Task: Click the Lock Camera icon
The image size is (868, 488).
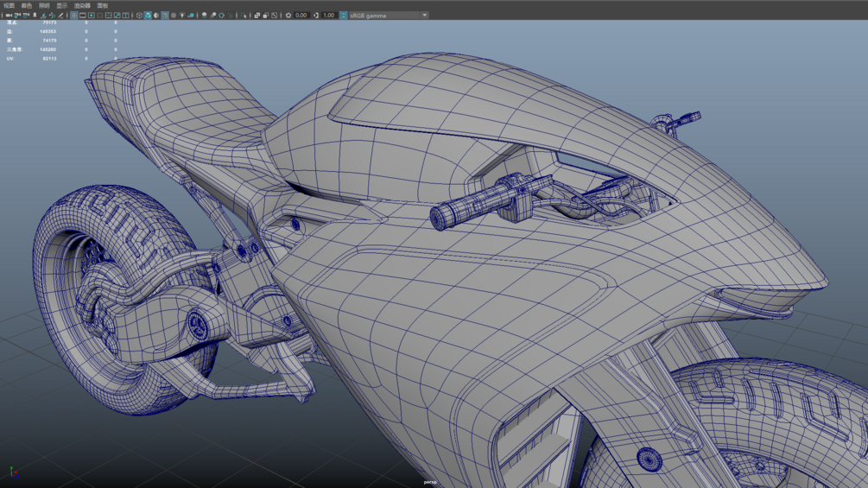Action: pos(17,16)
